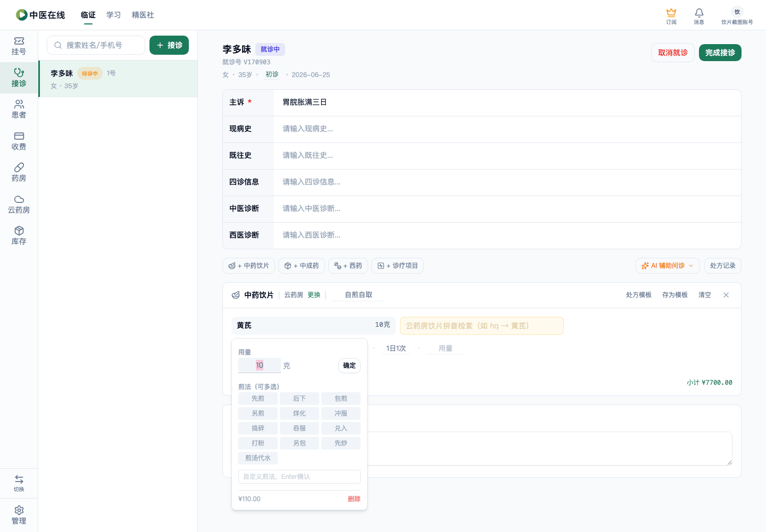Toggle 先炒 decoction option
Image resolution: width=766 pixels, height=532 pixels.
341,443
